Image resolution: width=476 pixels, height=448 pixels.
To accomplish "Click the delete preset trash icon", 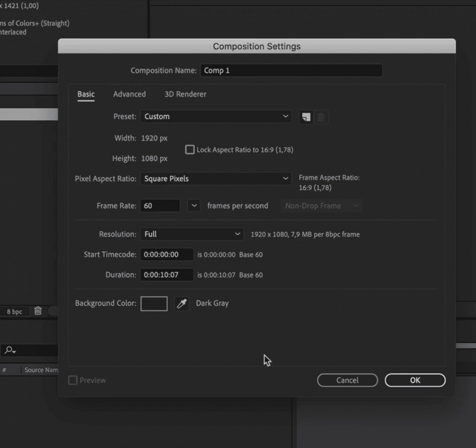I will point(321,117).
